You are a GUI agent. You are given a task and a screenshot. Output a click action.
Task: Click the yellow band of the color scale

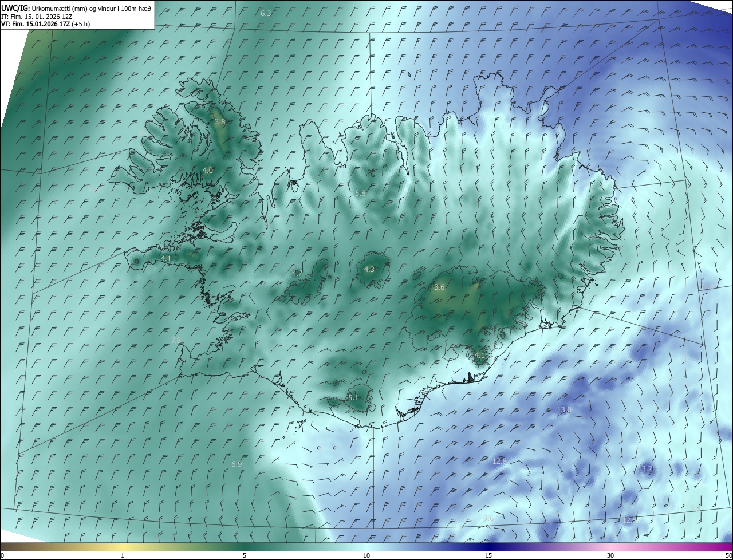[x=123, y=547]
